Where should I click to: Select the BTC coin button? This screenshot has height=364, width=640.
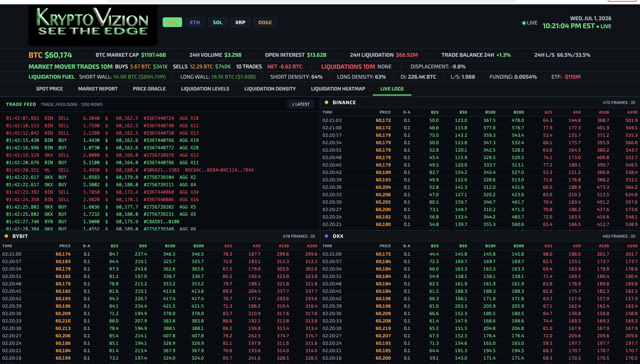pyautogui.click(x=172, y=22)
